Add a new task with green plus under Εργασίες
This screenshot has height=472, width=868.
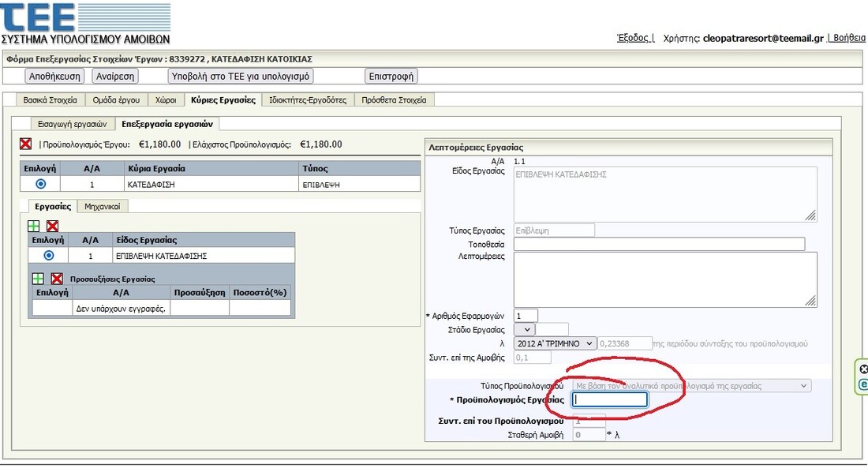click(x=34, y=226)
